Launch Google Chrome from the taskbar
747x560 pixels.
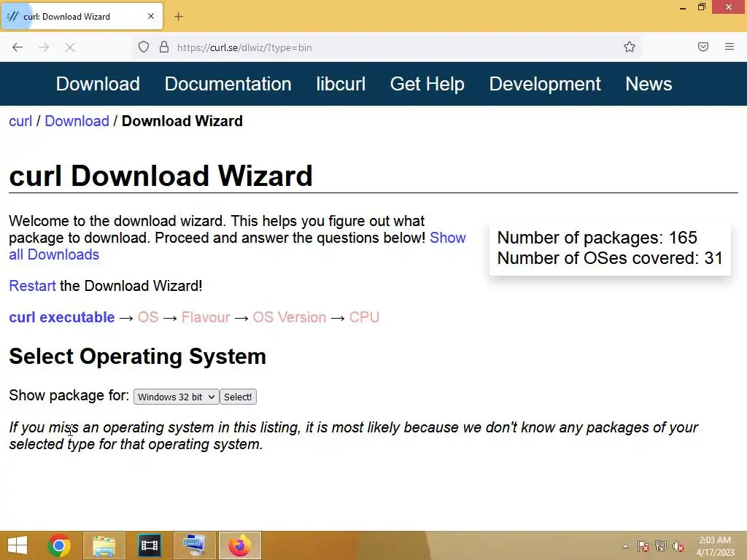point(59,545)
